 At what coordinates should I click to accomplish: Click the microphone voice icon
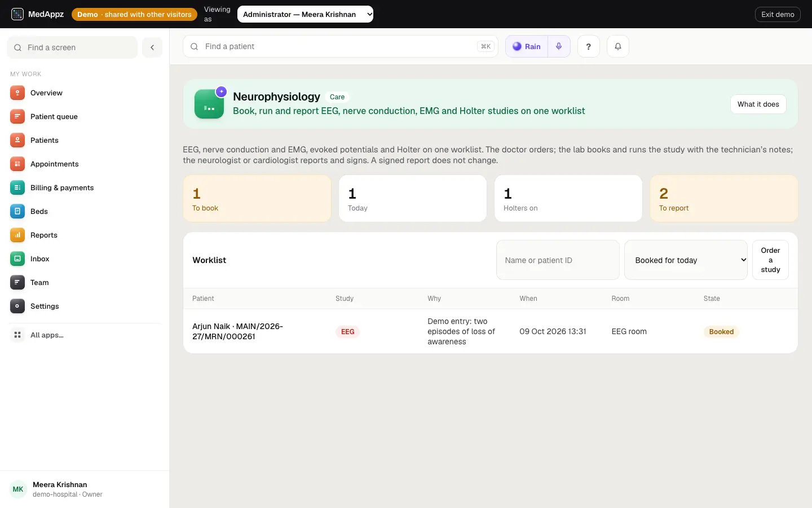pyautogui.click(x=559, y=46)
